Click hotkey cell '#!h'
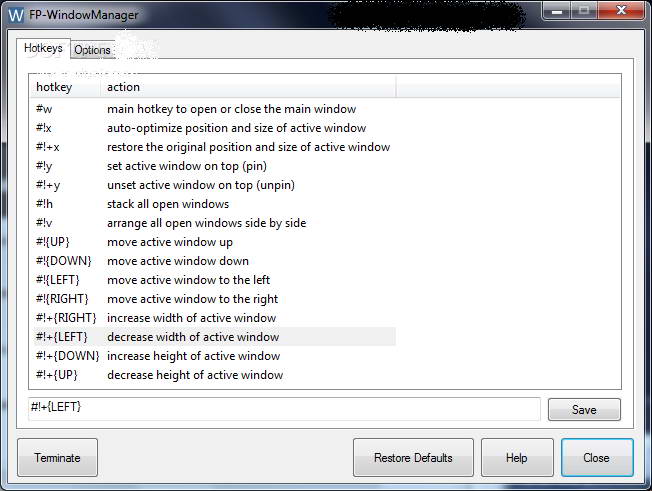This screenshot has height=491, width=652. click(44, 204)
